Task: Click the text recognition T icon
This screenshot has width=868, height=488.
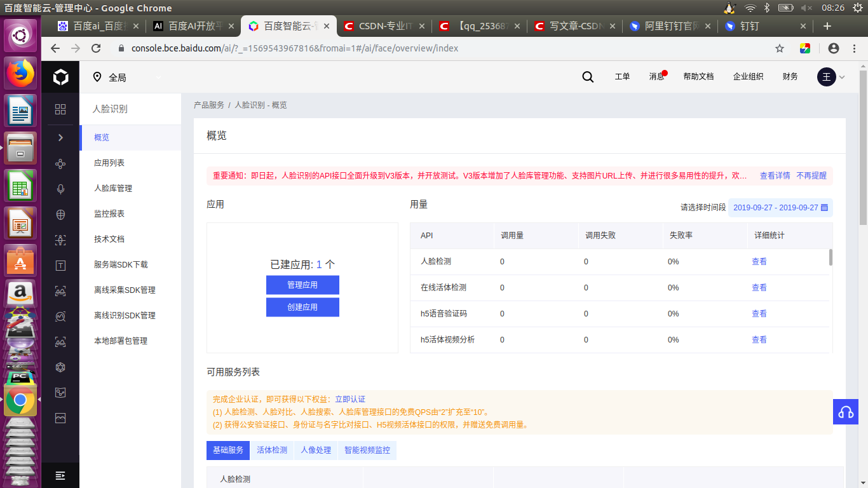Action: point(60,265)
